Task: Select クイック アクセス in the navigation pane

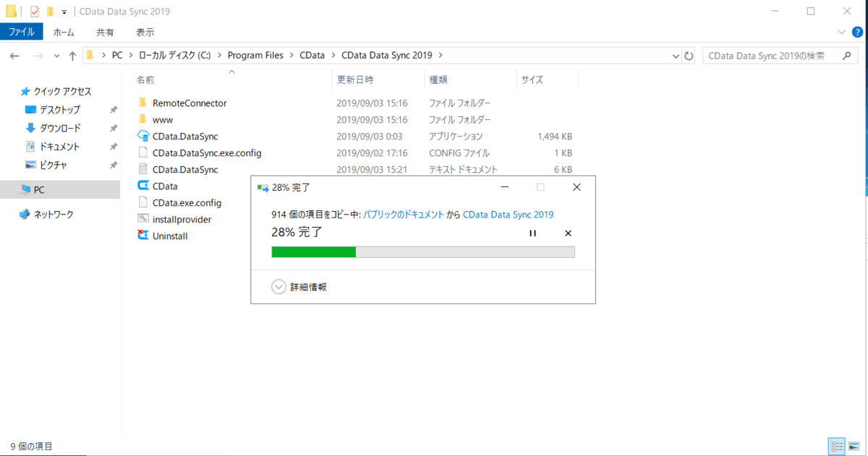Action: point(62,92)
